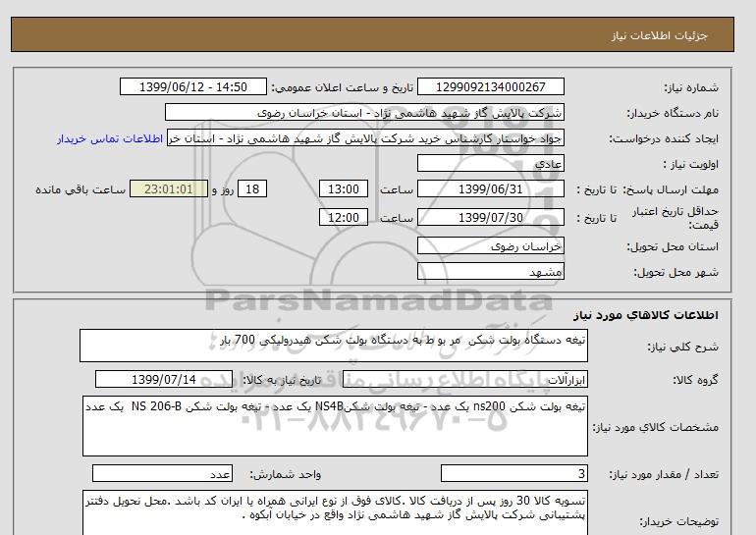756x535 pixels.
Task: Click the اطلاعات تماس خریدار link
Action: (x=110, y=138)
